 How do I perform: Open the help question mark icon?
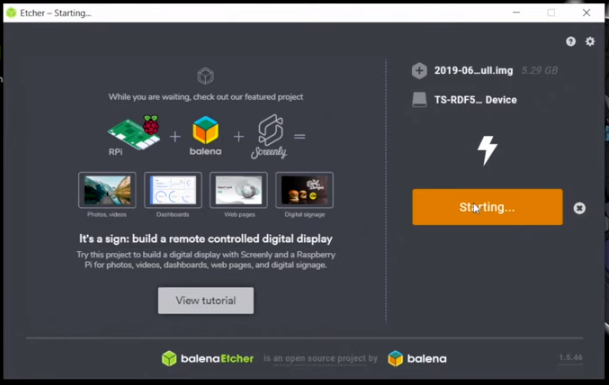[x=571, y=42]
